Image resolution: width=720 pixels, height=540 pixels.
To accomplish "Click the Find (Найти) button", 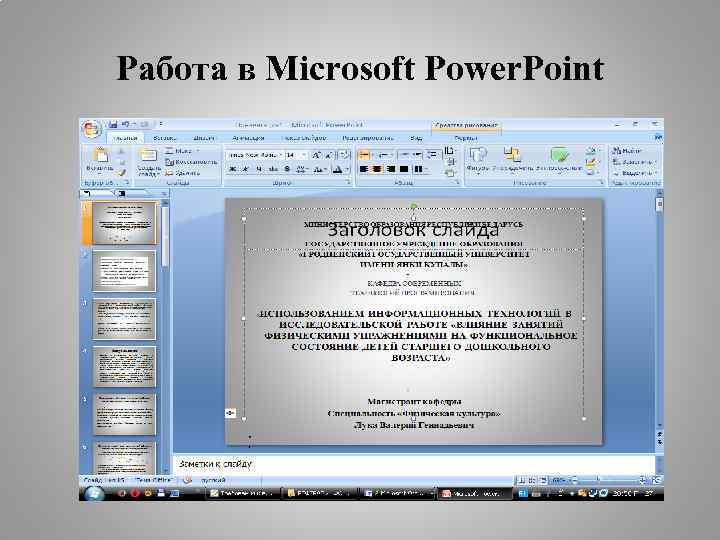I will pyautogui.click(x=627, y=151).
